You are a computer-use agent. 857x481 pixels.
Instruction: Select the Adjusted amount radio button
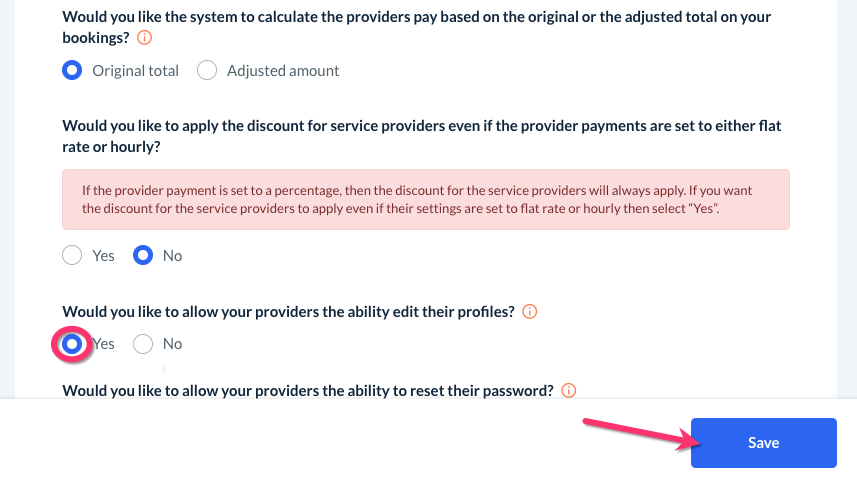(x=207, y=71)
